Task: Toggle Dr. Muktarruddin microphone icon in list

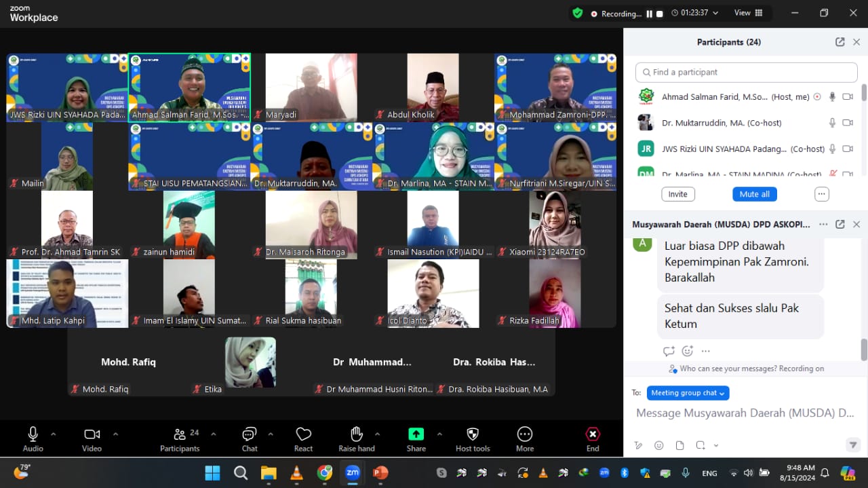Action: 832,123
